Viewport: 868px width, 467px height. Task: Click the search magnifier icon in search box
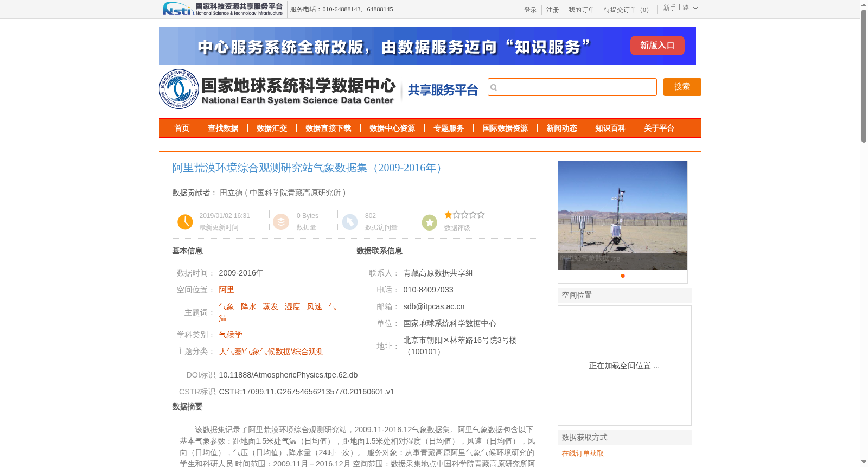coord(494,87)
